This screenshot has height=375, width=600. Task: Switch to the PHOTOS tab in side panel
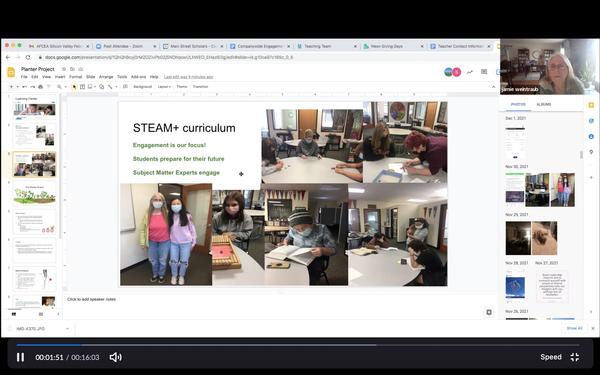click(x=518, y=104)
